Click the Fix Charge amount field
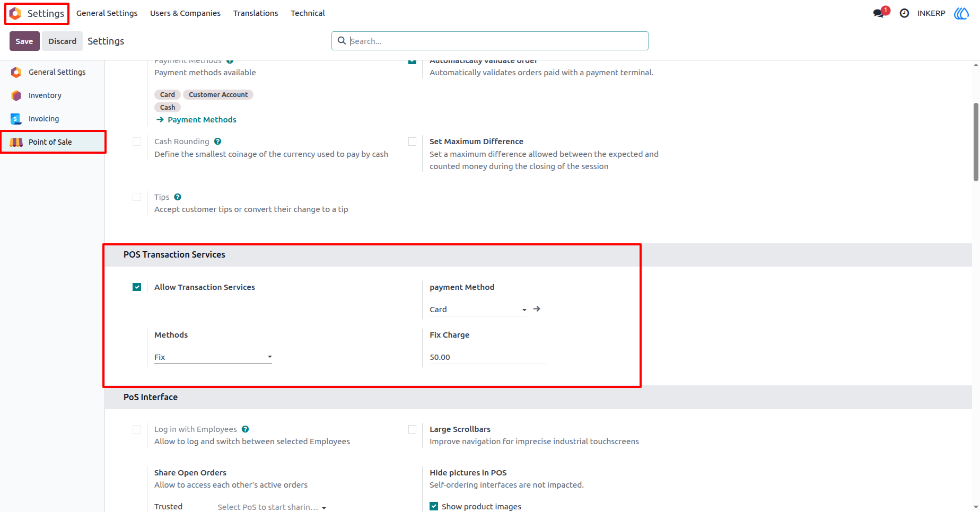This screenshot has height=512, width=980. click(x=488, y=357)
